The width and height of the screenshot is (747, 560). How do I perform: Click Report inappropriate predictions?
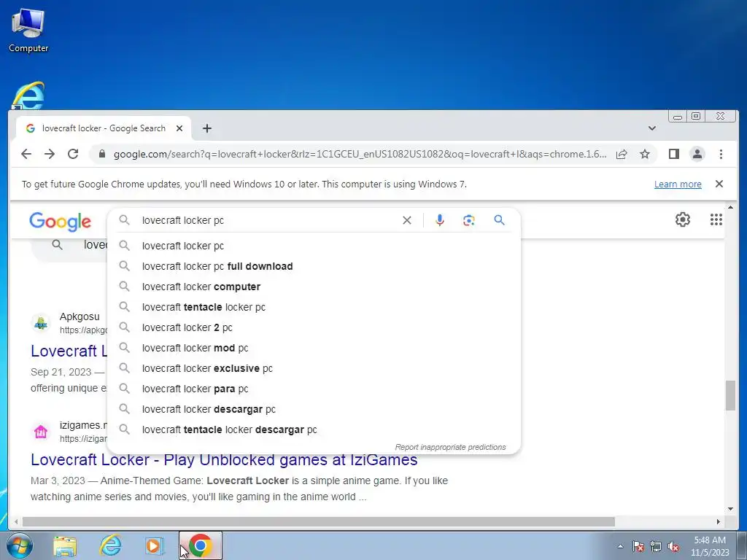450,447
